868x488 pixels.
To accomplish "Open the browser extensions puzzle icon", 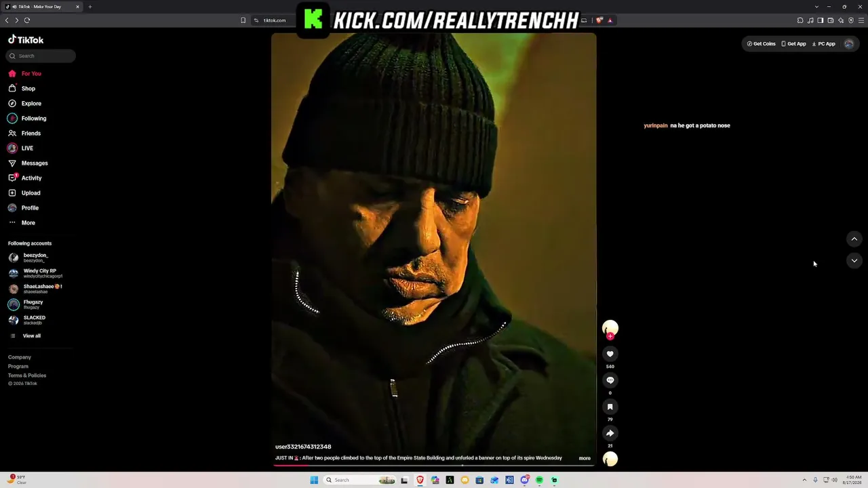I will (x=800, y=20).
